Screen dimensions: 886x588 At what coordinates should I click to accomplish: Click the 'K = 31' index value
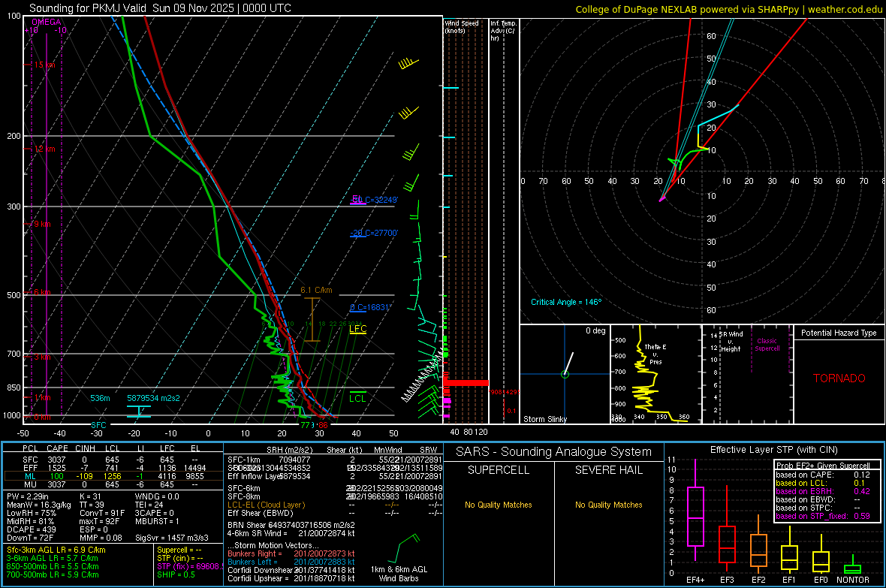[x=90, y=496]
